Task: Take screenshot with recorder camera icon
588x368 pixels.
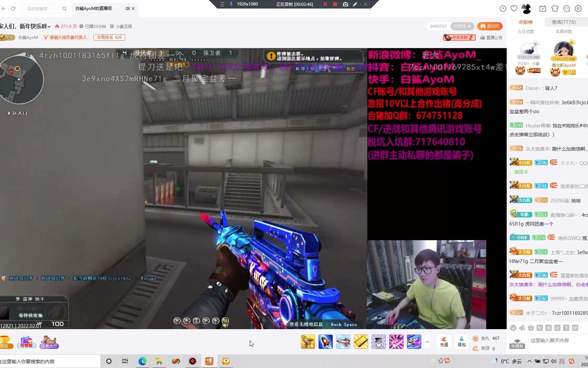Action: (x=345, y=4)
